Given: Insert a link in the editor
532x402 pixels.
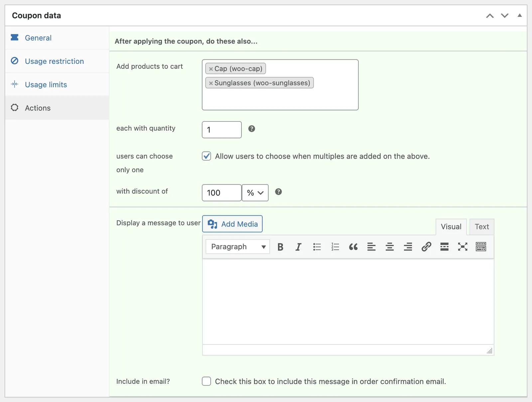Looking at the screenshot, I should coord(426,247).
